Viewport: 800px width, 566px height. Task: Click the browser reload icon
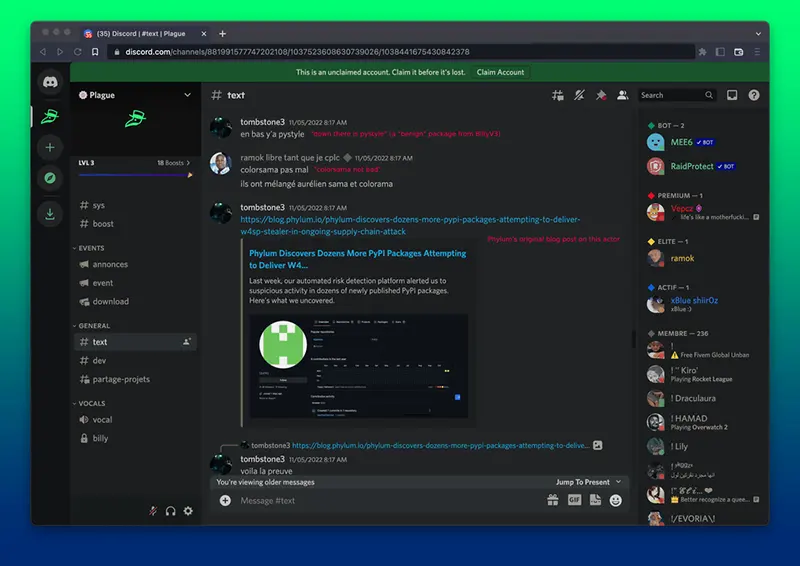point(78,52)
